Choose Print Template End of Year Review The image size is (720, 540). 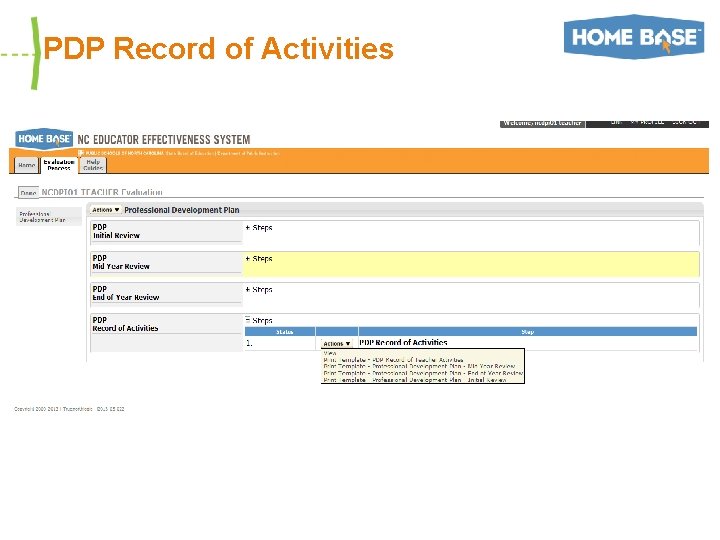pos(423,373)
